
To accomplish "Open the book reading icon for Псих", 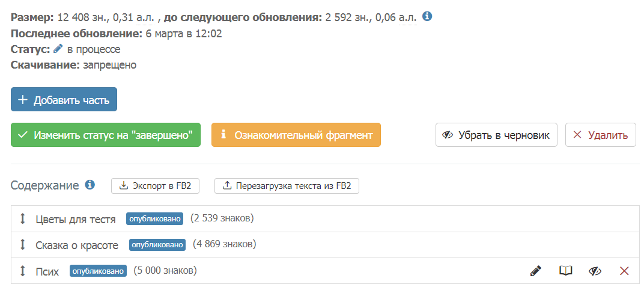I will 565,271.
